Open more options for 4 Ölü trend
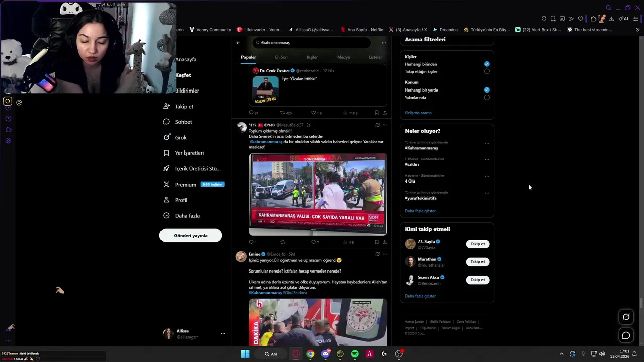The width and height of the screenshot is (644, 362). pyautogui.click(x=487, y=176)
